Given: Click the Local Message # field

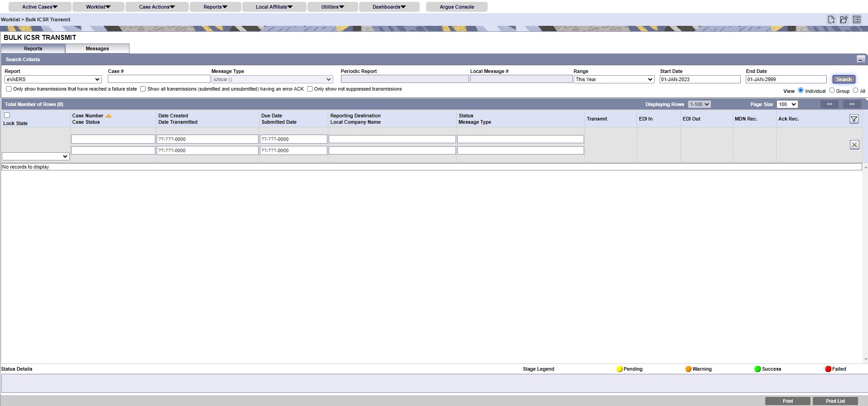Looking at the screenshot, I should click(x=521, y=79).
